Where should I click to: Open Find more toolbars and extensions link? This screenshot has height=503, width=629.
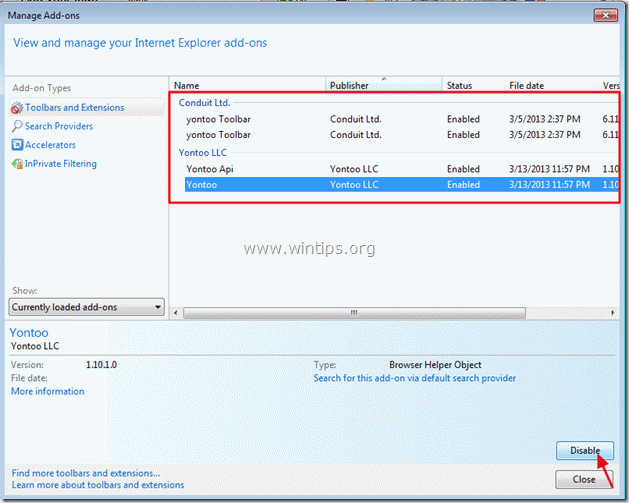coord(85,473)
